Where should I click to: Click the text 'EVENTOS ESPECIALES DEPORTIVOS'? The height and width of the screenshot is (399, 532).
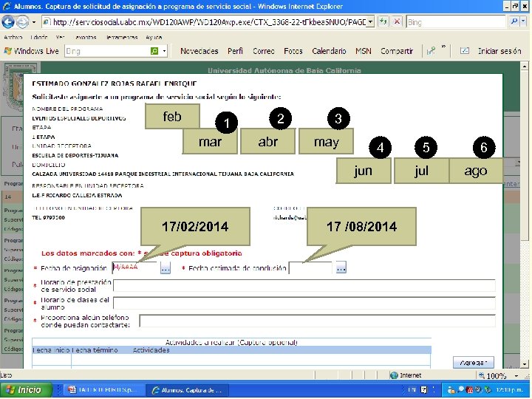coord(79,118)
